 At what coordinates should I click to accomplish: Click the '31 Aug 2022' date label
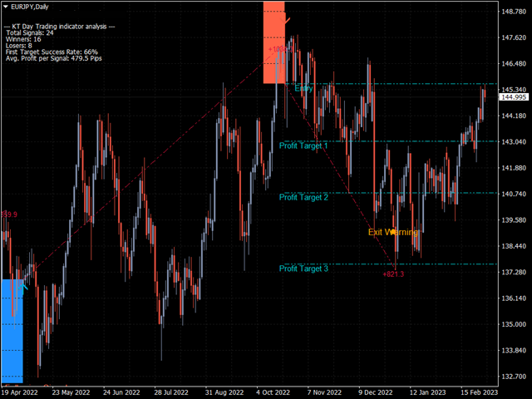224,392
